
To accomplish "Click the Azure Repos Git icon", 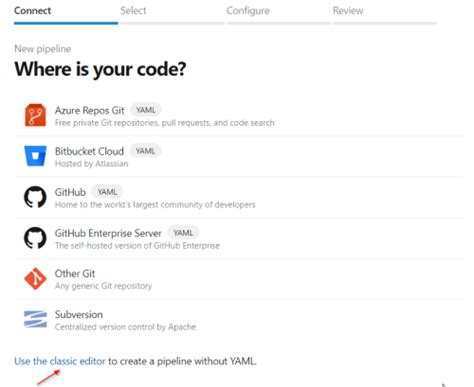I will tap(35, 115).
